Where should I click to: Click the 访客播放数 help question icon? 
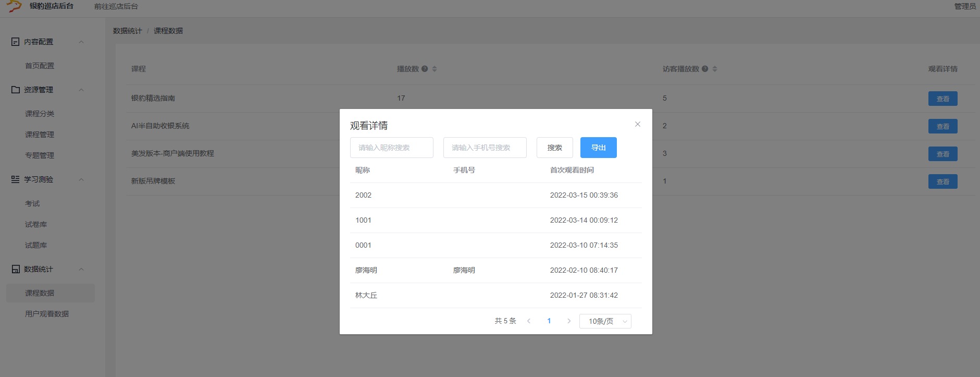point(705,69)
